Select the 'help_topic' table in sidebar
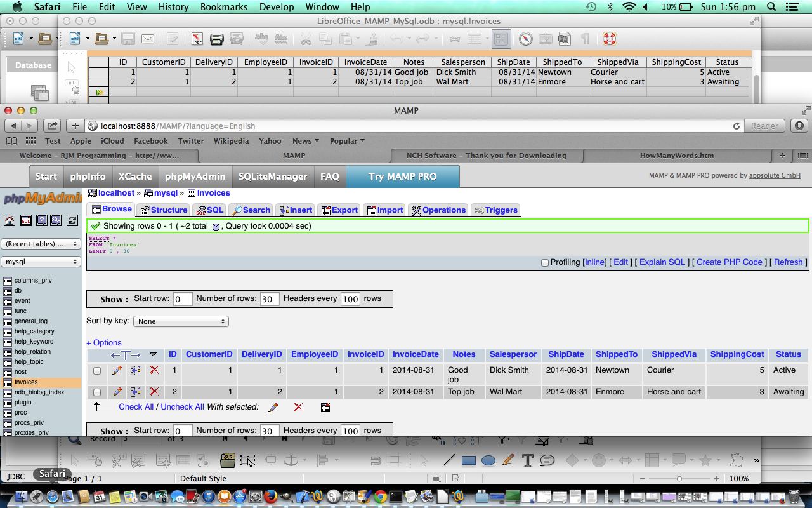The height and width of the screenshot is (508, 812). (29, 362)
